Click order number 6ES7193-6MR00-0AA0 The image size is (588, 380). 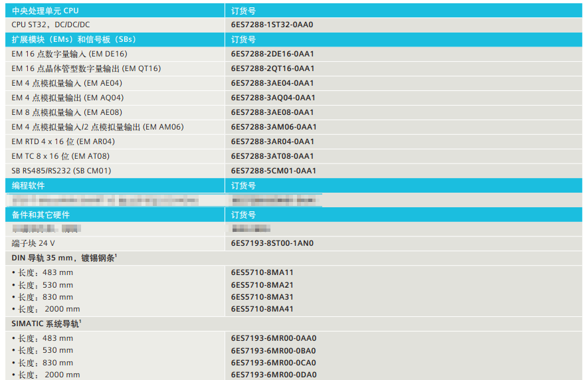[x=274, y=338]
